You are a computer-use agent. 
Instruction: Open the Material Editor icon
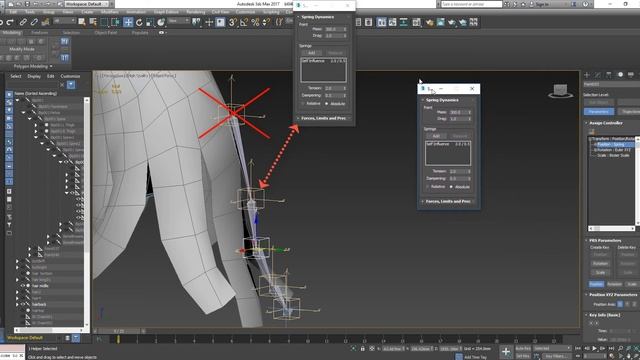tap(416, 22)
